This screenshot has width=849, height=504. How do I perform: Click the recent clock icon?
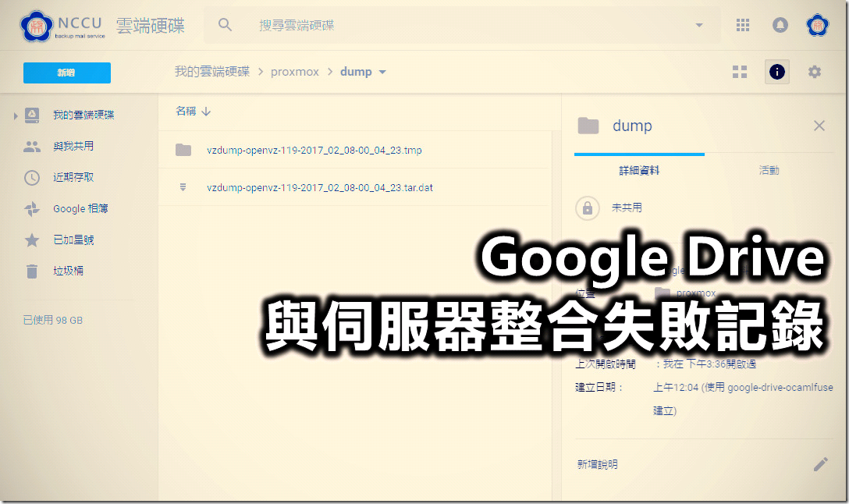(x=32, y=178)
